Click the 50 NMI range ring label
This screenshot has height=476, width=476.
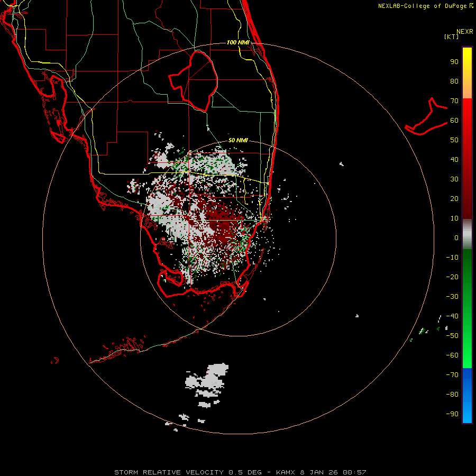(x=238, y=140)
